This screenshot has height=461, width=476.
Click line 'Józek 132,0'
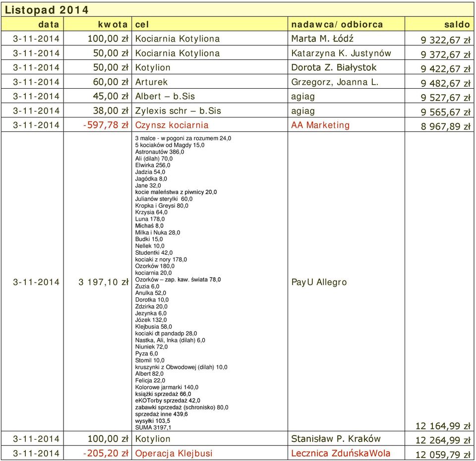tap(151, 320)
